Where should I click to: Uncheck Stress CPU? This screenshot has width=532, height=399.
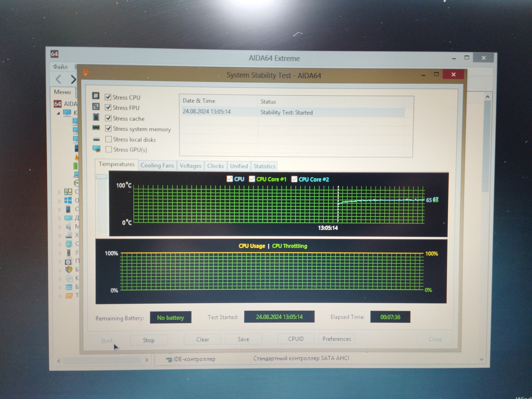(108, 97)
